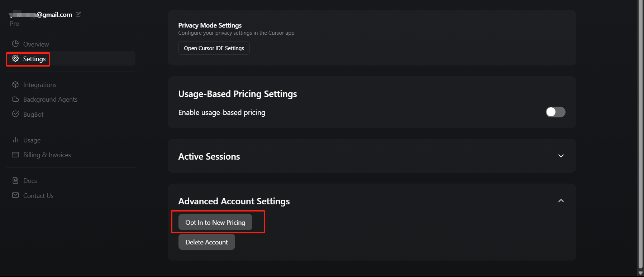Click the Delete Account button
Image resolution: width=644 pixels, height=277 pixels.
tap(206, 242)
